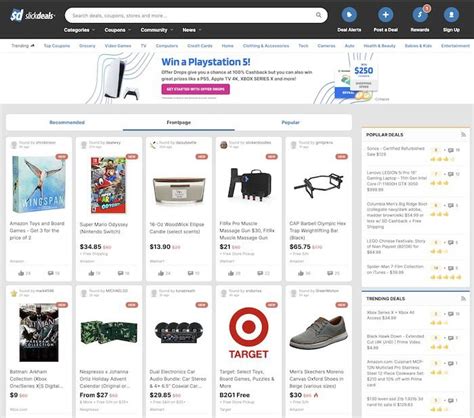Open the Target logo deal thumbnail
This screenshot has width=474, height=418.
249,333
